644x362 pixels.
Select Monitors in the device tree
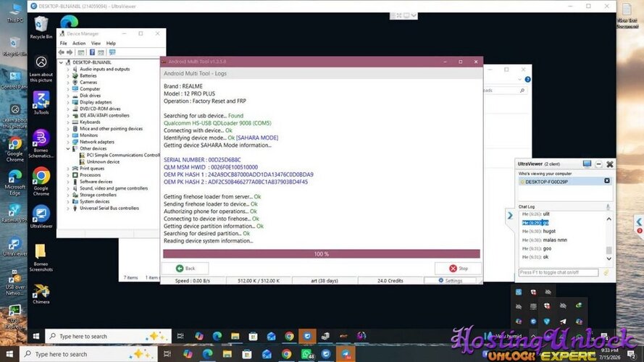[x=88, y=135]
